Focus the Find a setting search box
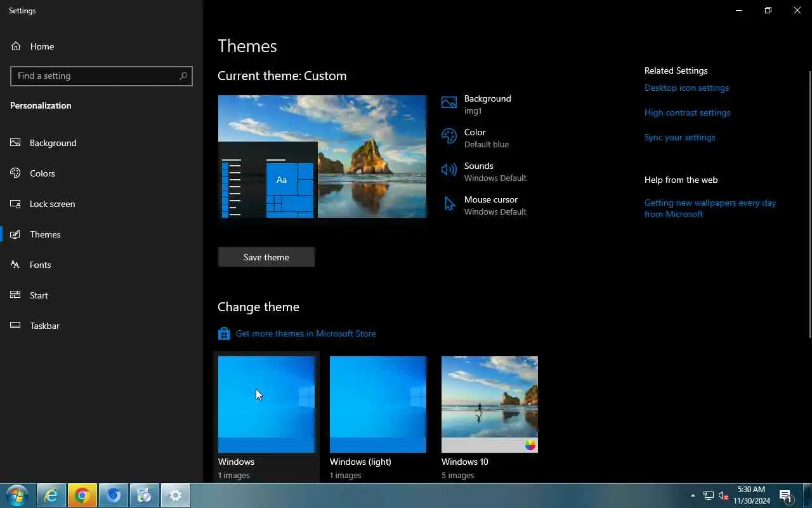Image resolution: width=812 pixels, height=508 pixels. point(101,76)
